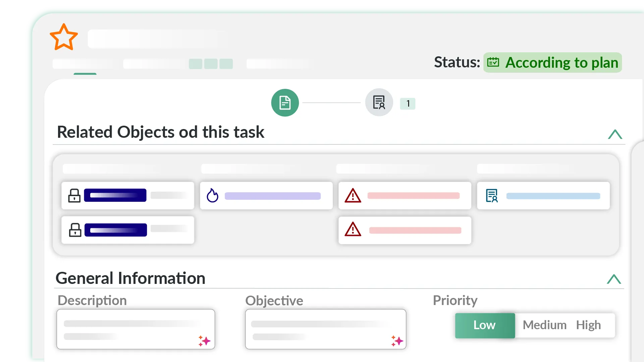Click the green document step icon
644x362 pixels.
pyautogui.click(x=285, y=103)
